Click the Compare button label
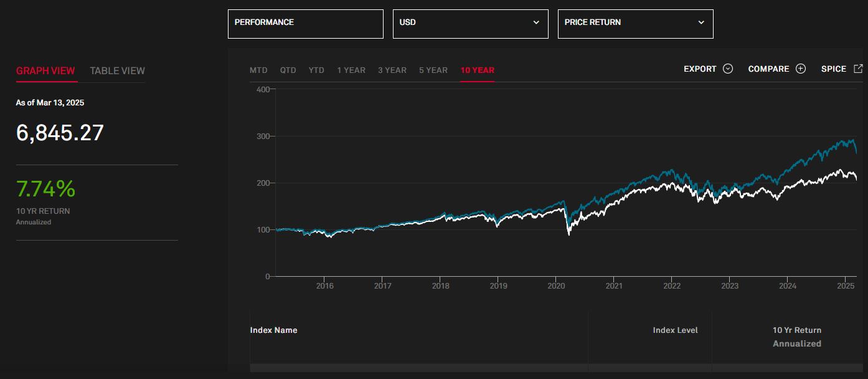868x379 pixels. coord(768,69)
